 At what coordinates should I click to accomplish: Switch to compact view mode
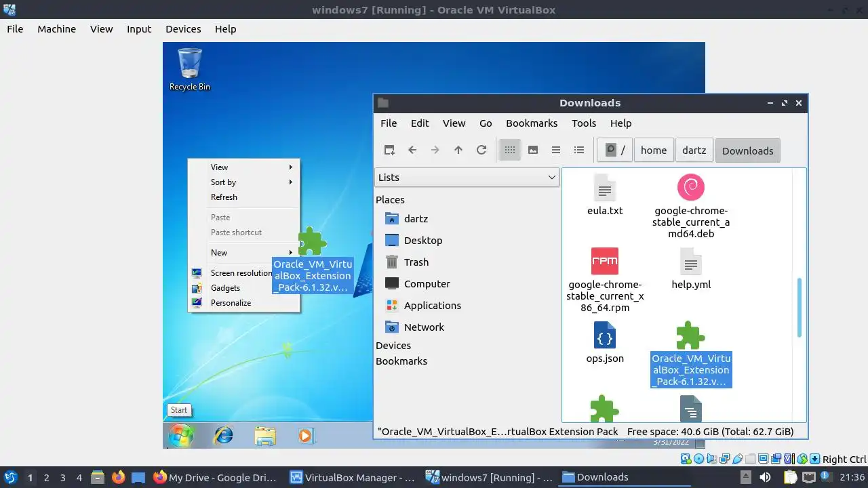point(556,150)
